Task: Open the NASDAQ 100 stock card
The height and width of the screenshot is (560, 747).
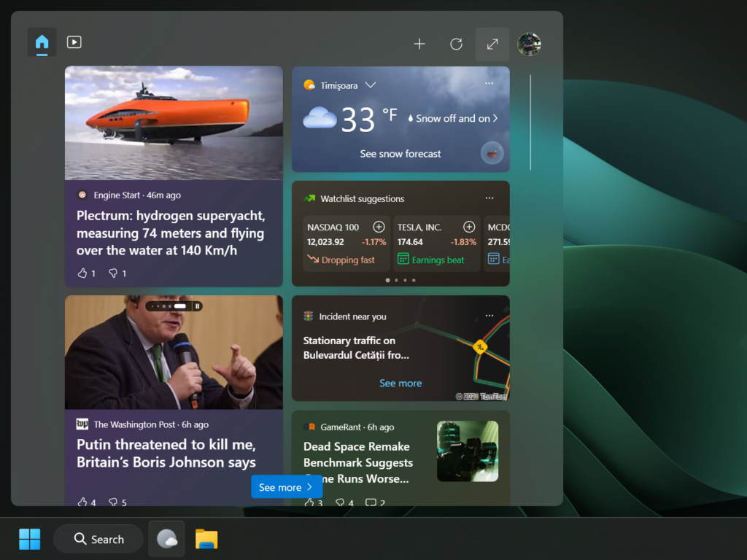Action: tap(347, 244)
